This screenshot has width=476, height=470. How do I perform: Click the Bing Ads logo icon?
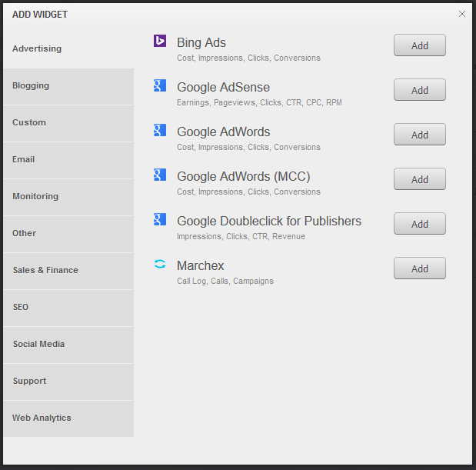160,41
